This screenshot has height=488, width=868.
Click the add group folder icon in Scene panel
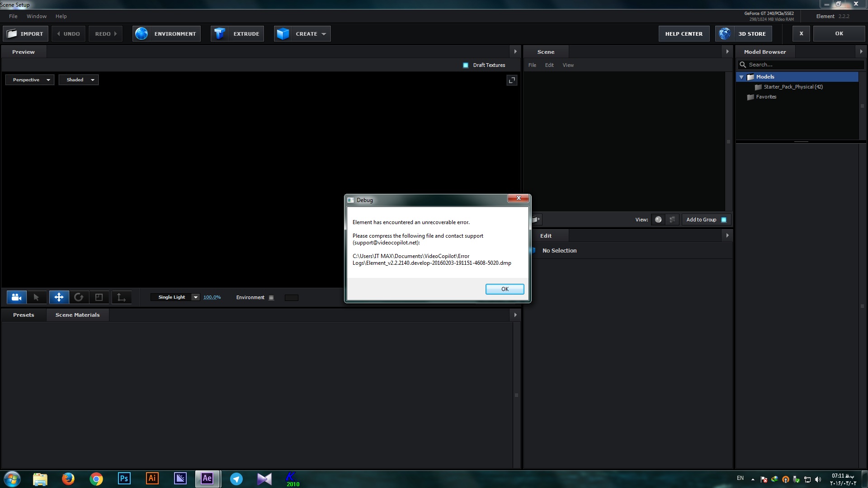536,220
